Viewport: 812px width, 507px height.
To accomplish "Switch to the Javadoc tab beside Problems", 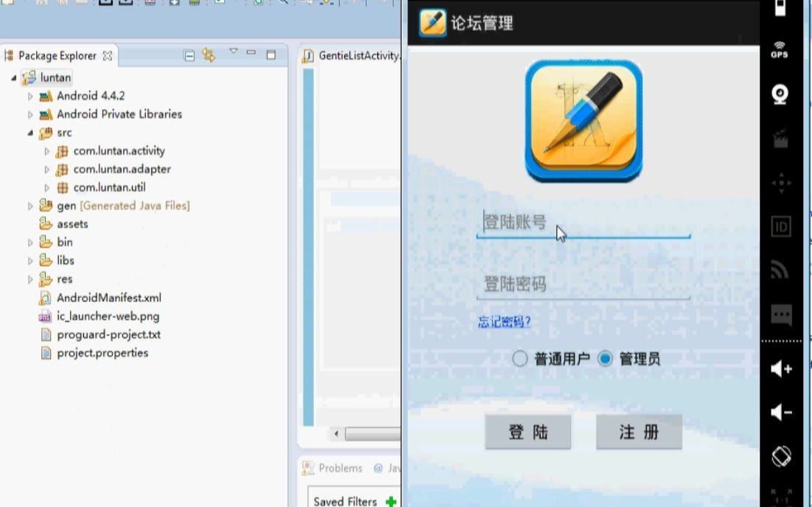I will point(388,468).
